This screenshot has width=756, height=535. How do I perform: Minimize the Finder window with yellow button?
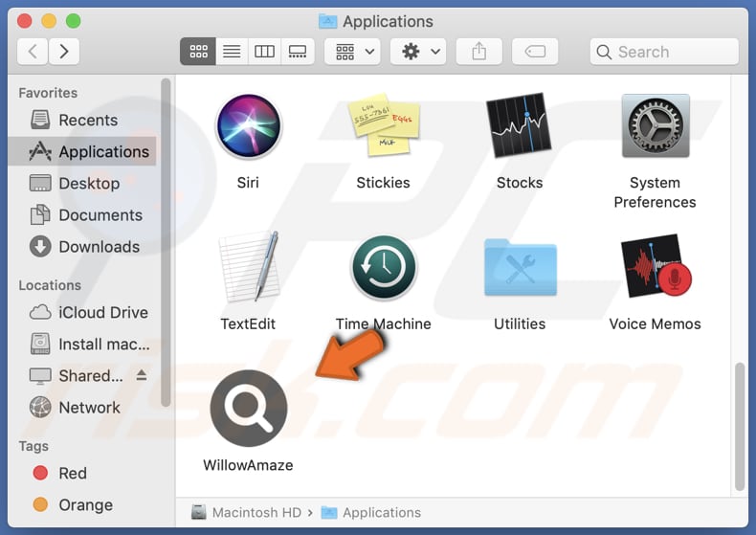point(49,21)
